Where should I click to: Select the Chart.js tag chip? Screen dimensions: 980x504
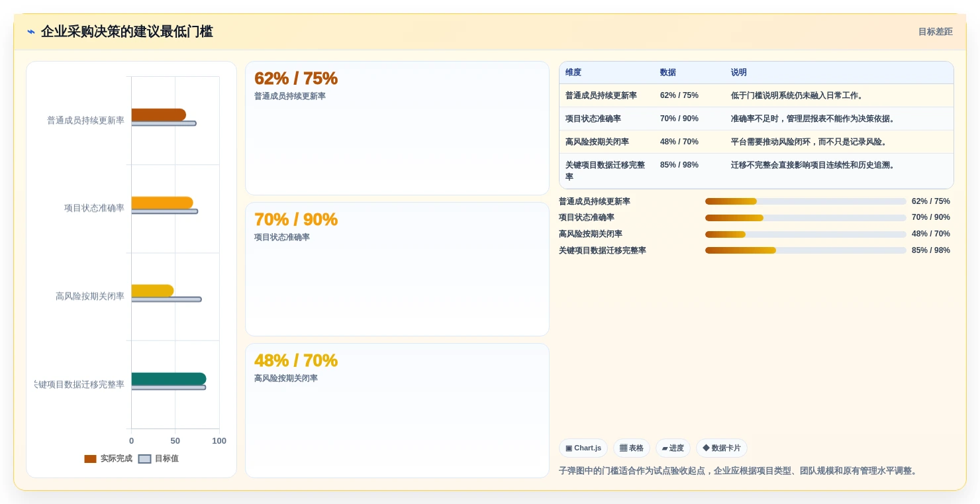point(583,448)
